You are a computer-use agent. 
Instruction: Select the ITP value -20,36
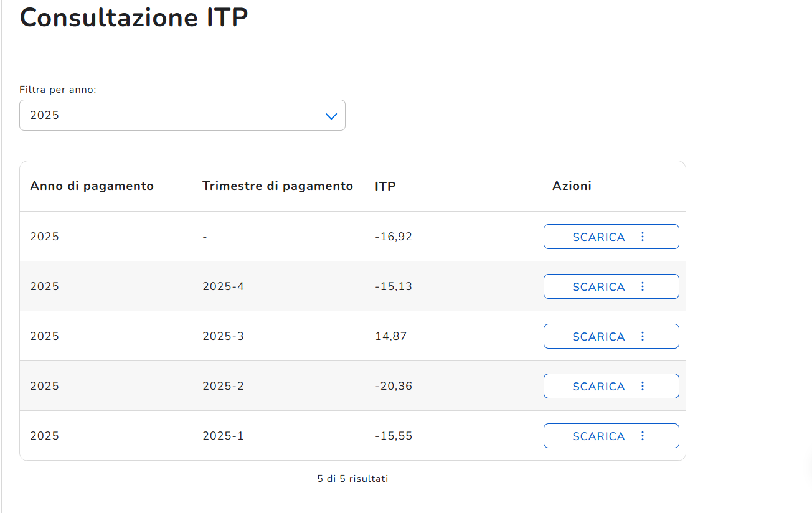pyautogui.click(x=394, y=387)
